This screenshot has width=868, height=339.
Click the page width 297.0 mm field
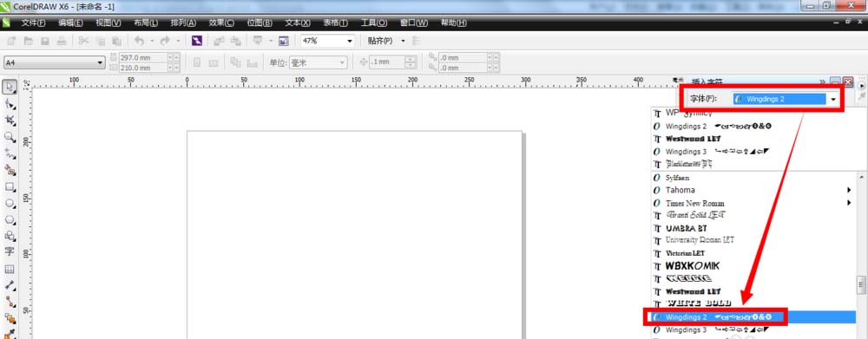pyautogui.click(x=142, y=57)
